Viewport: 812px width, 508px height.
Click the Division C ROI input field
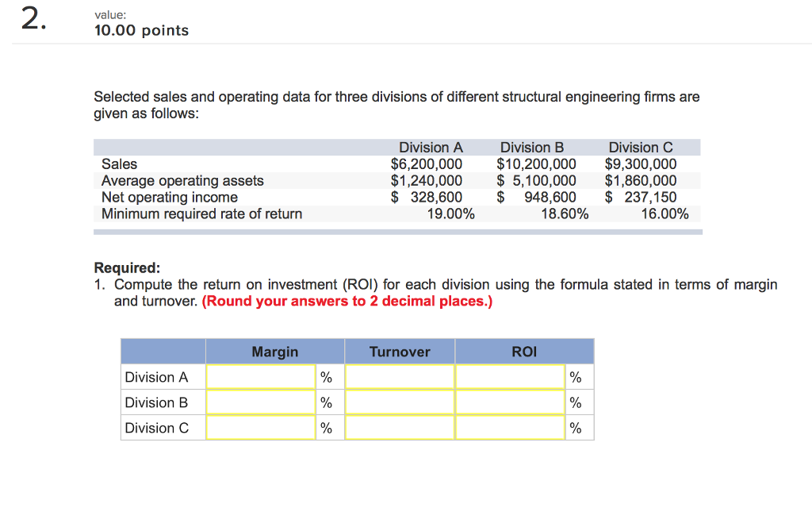click(510, 428)
